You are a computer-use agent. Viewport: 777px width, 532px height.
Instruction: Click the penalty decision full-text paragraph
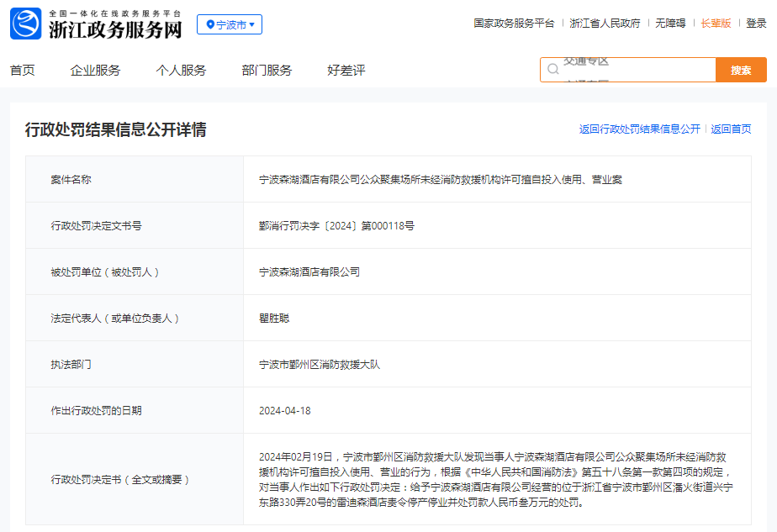[495, 480]
